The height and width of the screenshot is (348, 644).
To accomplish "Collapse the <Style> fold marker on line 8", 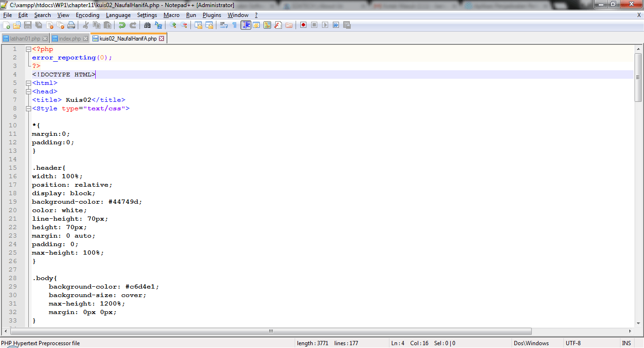I will tap(28, 108).
